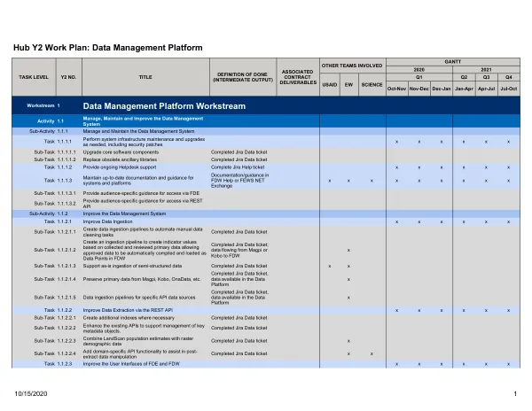This screenshot has height=411, width=532.
Task: Click DEFINITION OF DONE column header
Action: click(x=243, y=77)
